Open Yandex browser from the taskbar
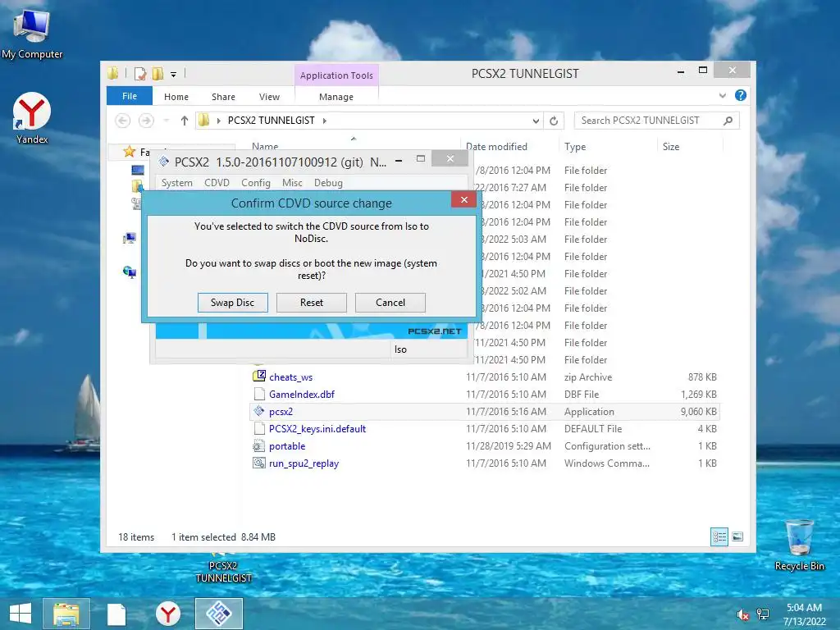 167,614
